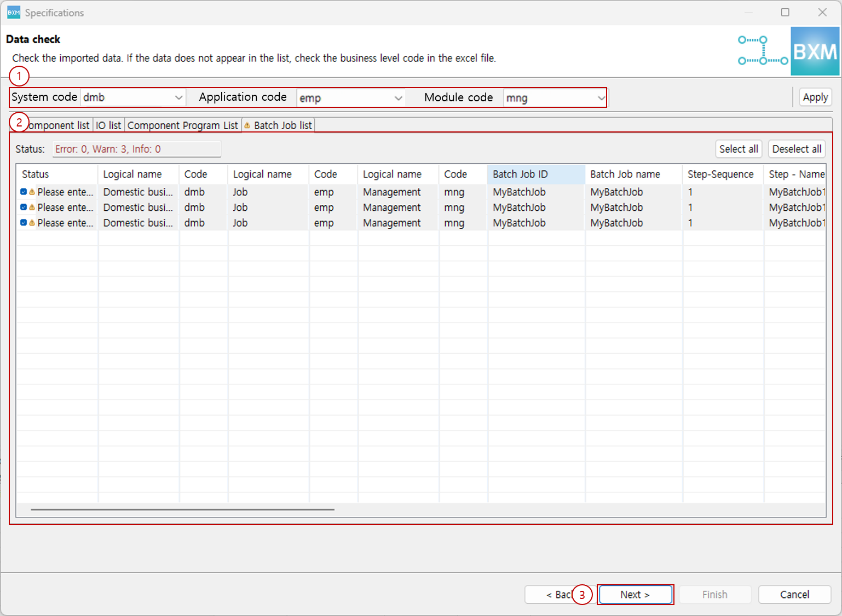Click the Select all button
This screenshot has width=842, height=616.
click(x=738, y=149)
